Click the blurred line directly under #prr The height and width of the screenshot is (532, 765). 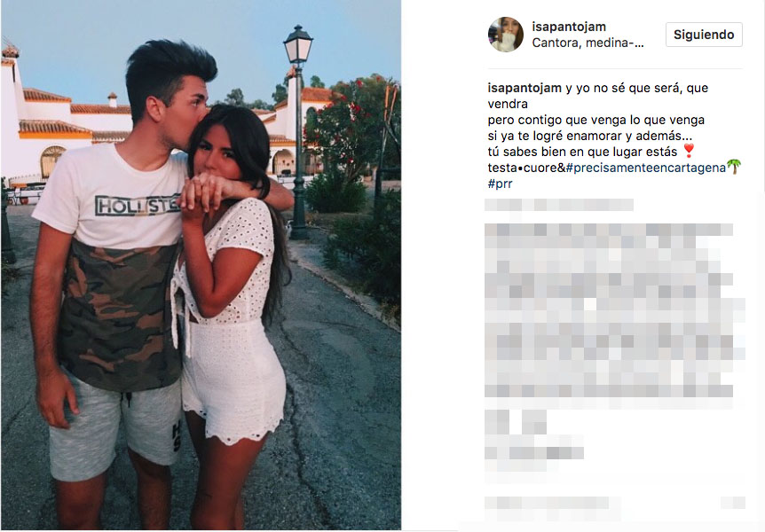pos(559,205)
